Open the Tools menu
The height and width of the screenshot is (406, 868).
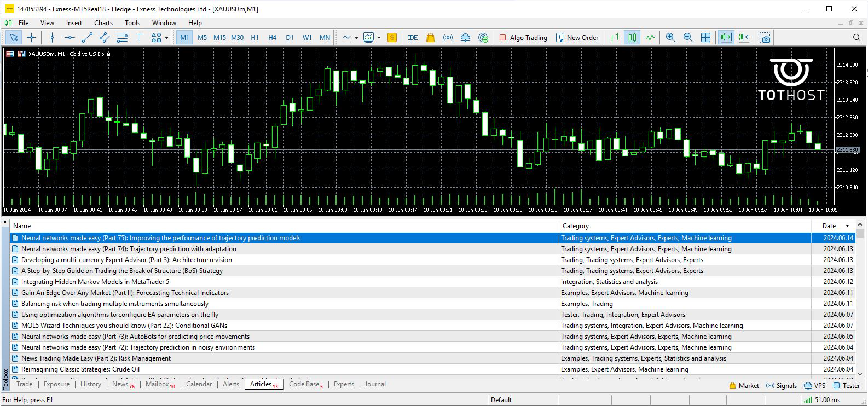point(132,23)
